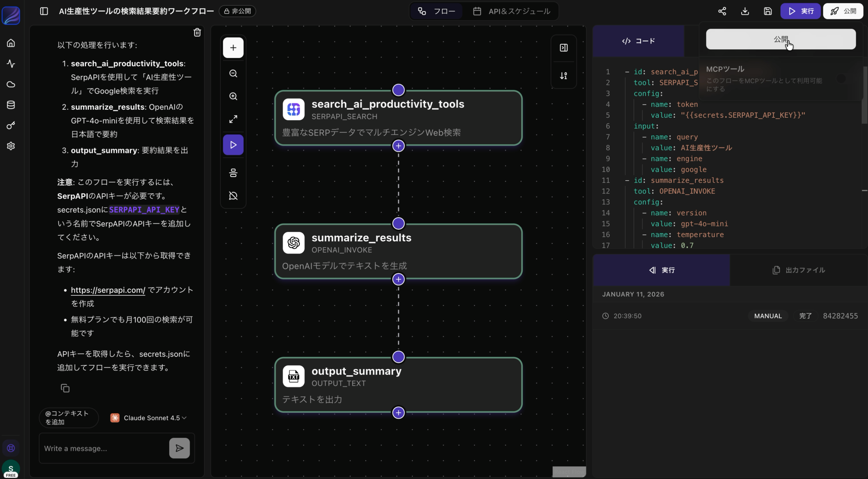Open the Home page from the sidebar
Image resolution: width=868 pixels, height=479 pixels.
(x=11, y=43)
